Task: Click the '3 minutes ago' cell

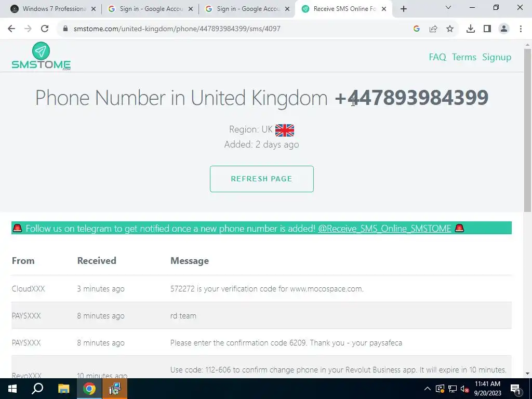Action: click(101, 289)
